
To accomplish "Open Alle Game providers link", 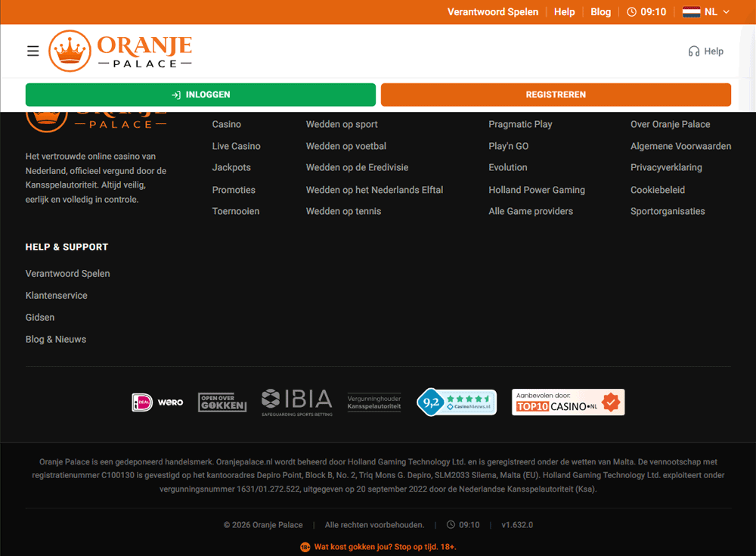I will tap(531, 211).
